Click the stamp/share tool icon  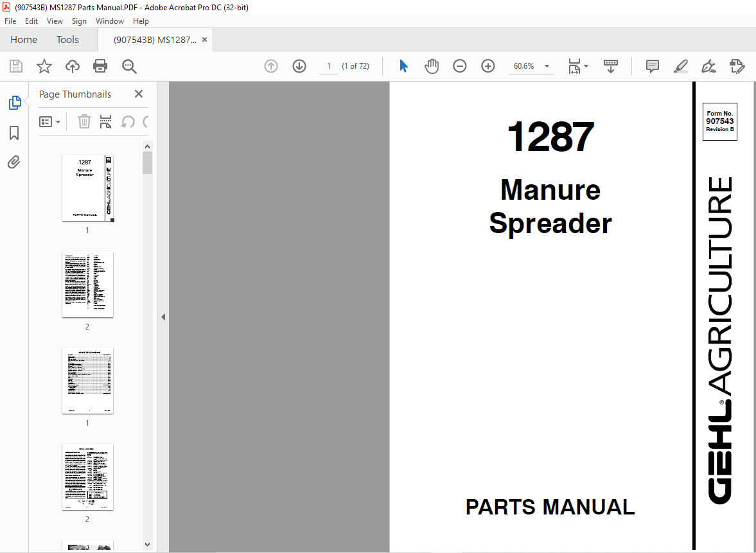[737, 66]
